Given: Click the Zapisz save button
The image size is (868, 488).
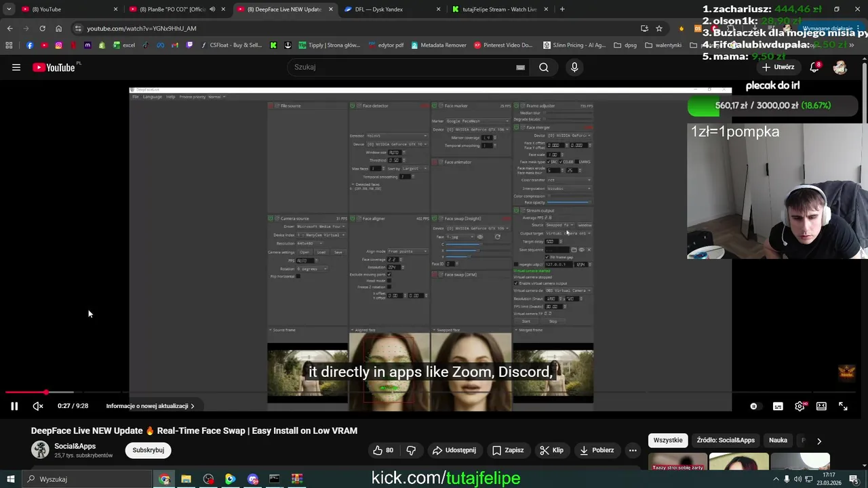Looking at the screenshot, I should [x=508, y=450].
